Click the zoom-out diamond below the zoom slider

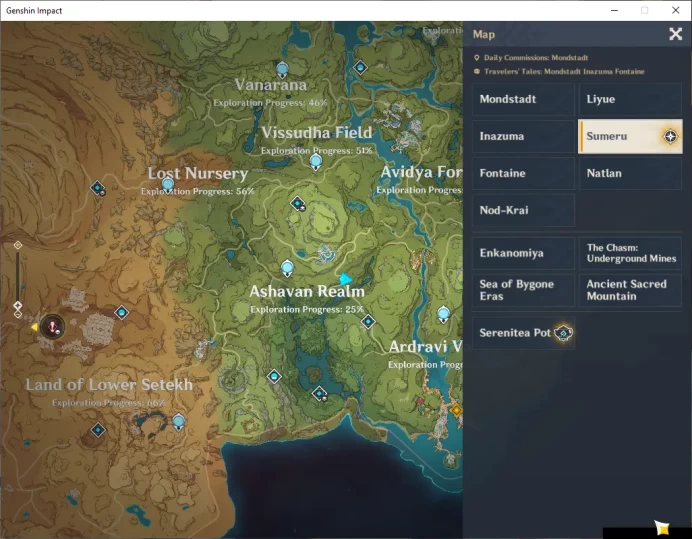(x=18, y=314)
